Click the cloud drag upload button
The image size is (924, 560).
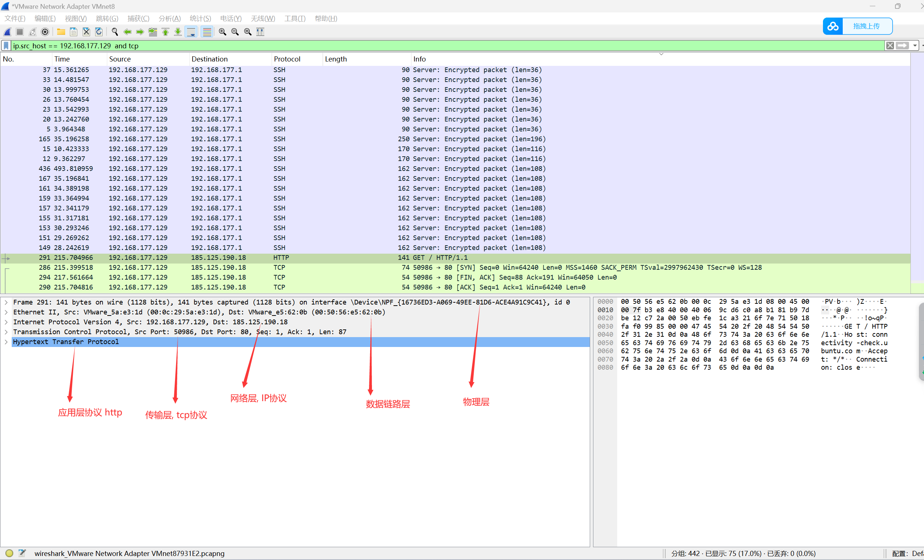click(x=858, y=26)
